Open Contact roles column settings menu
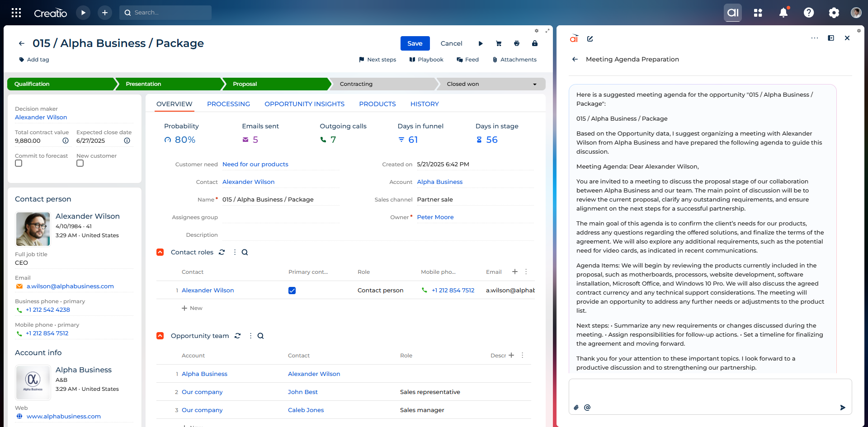The image size is (868, 427). tap(526, 272)
